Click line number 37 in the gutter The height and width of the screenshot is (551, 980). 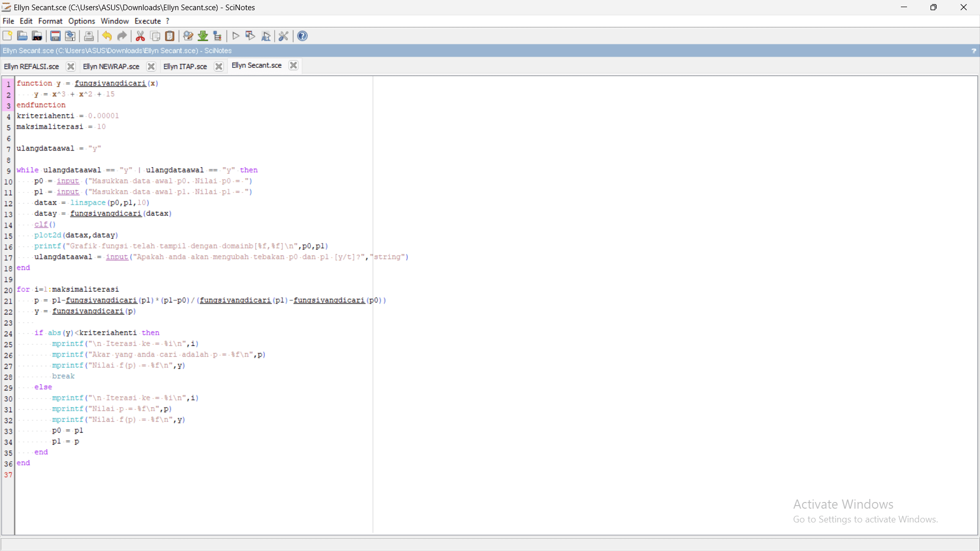(8, 475)
